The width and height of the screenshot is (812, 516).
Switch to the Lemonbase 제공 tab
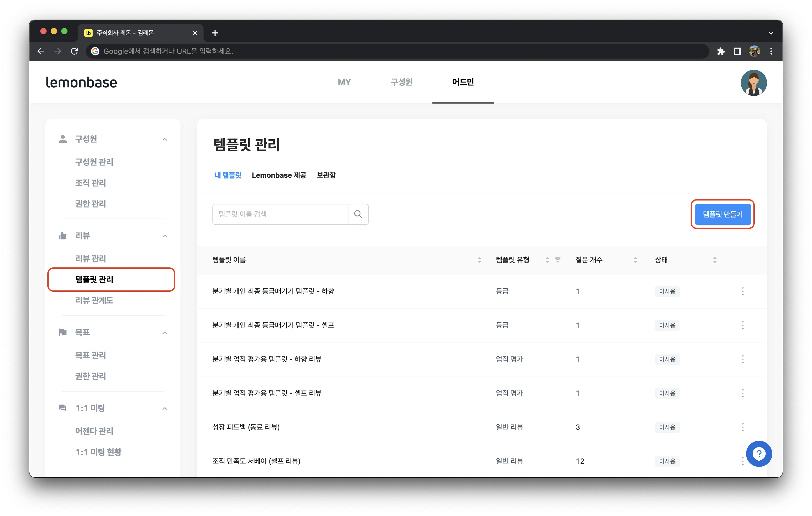pyautogui.click(x=279, y=175)
